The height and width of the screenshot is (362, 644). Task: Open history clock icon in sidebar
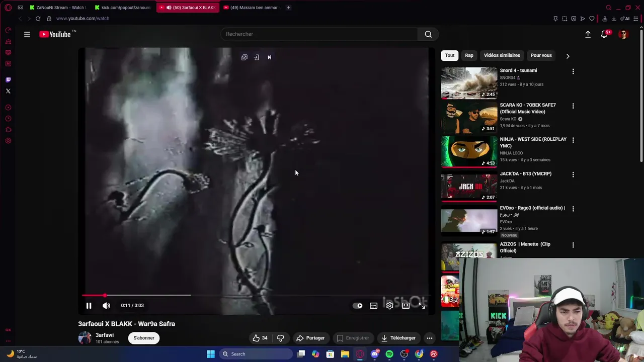click(8, 119)
